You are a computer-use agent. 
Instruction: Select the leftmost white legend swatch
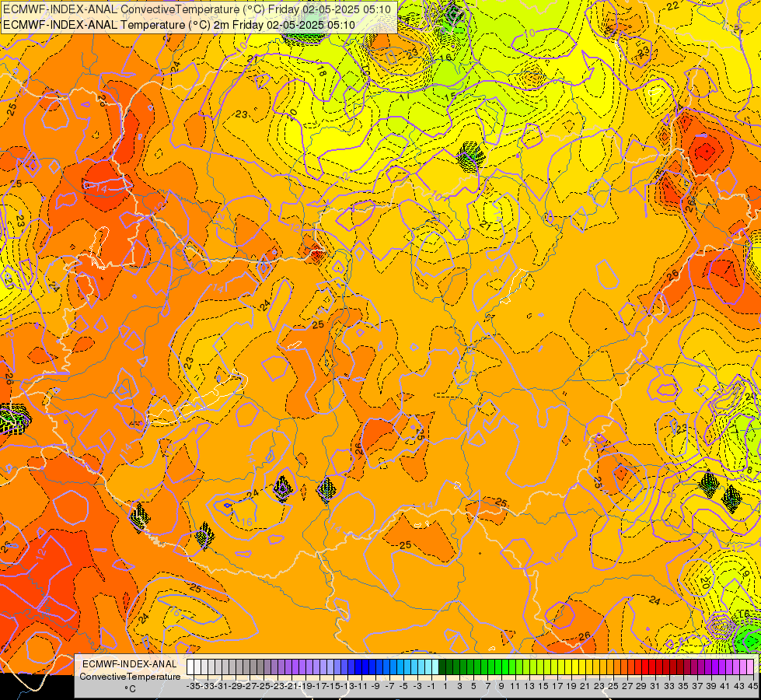point(190,667)
